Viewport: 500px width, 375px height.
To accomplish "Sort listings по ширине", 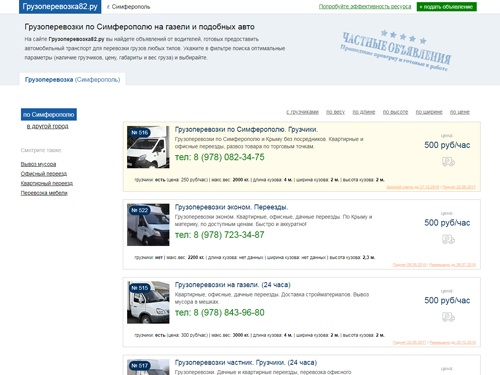I will point(429,112).
